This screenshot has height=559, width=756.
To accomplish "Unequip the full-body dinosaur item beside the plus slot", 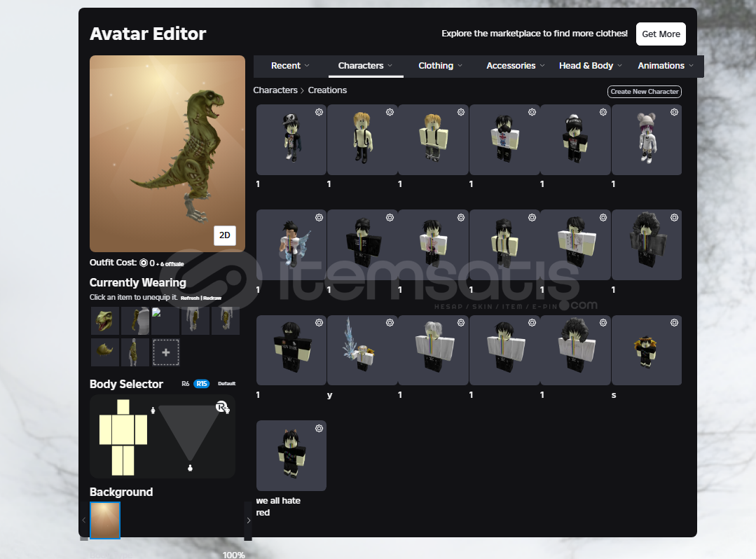I will coord(135,352).
